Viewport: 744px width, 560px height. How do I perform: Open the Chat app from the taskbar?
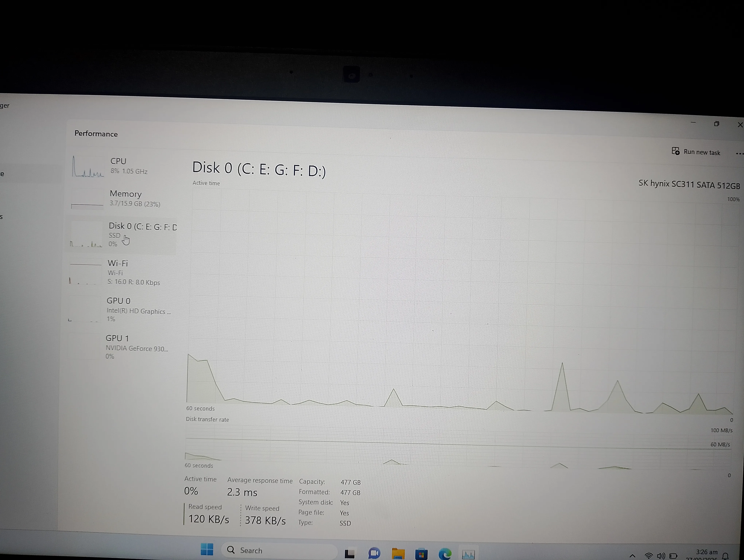click(374, 553)
